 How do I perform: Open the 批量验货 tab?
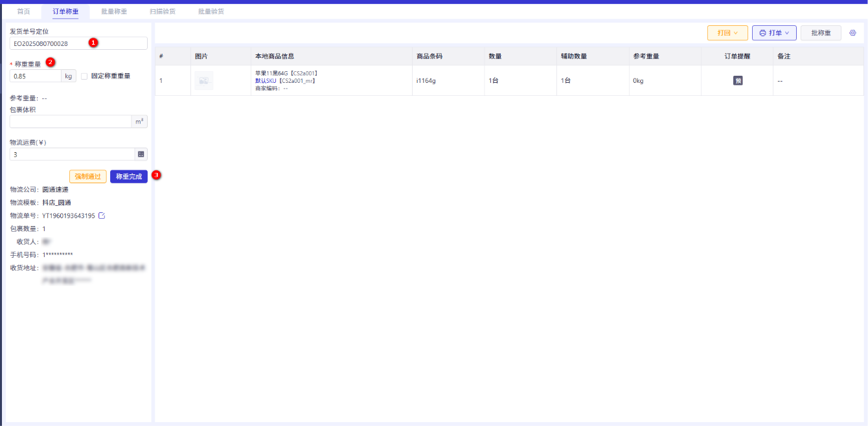[x=211, y=12]
